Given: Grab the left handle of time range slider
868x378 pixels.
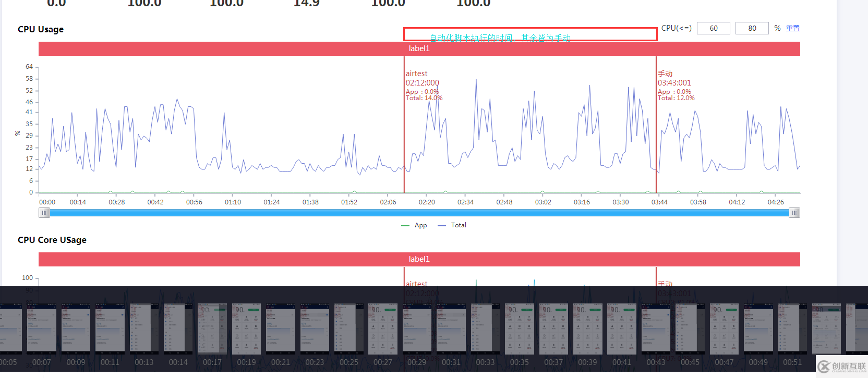Looking at the screenshot, I should (44, 213).
